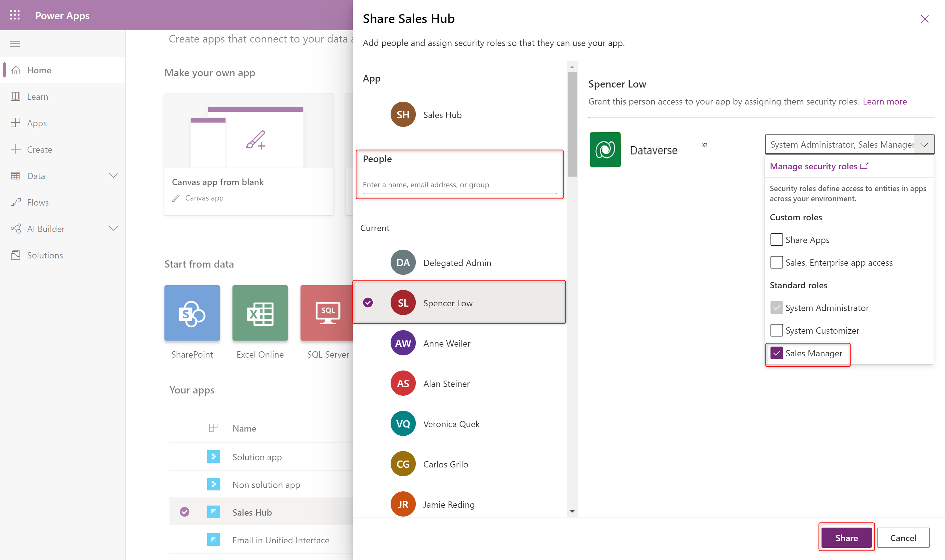Expand the security roles dropdown
Screen dimensions: 945x560
(924, 145)
